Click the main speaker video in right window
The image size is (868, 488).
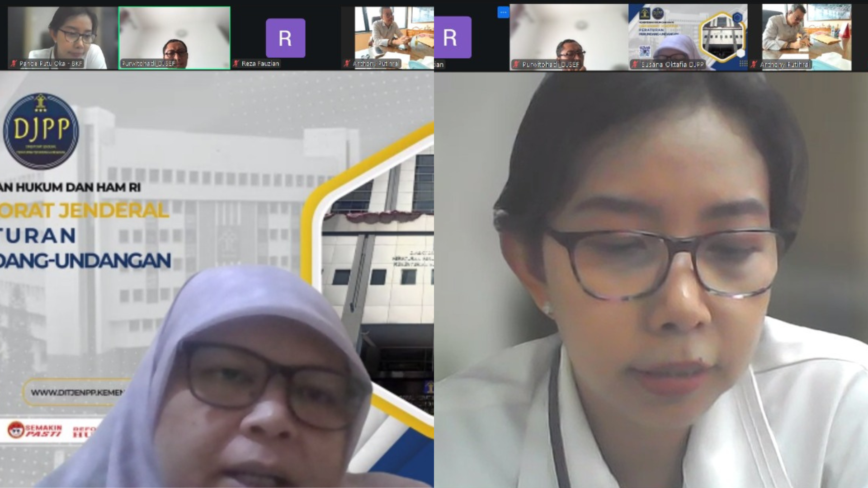tap(651, 279)
